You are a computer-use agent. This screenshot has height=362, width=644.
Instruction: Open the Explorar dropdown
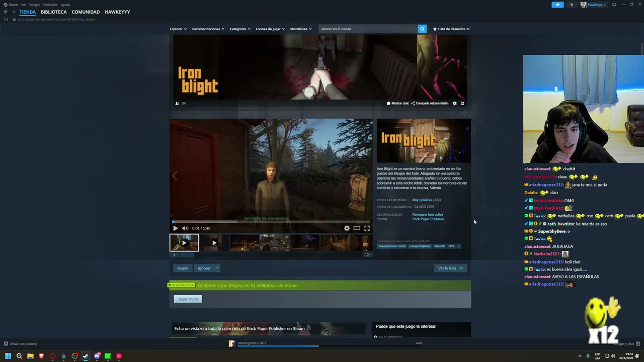pos(178,29)
